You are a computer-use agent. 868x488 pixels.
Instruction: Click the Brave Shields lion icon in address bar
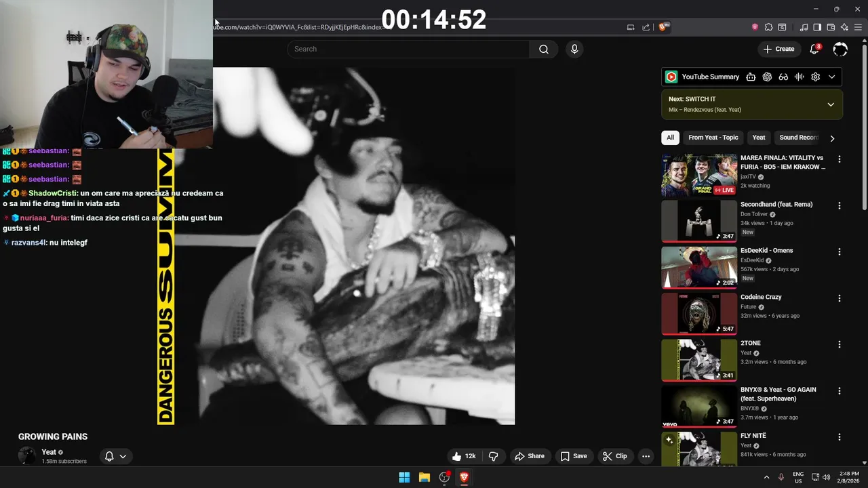click(x=663, y=27)
